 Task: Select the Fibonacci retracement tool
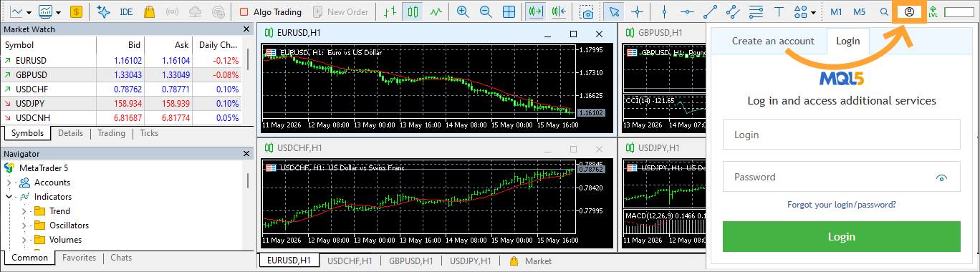755,11
